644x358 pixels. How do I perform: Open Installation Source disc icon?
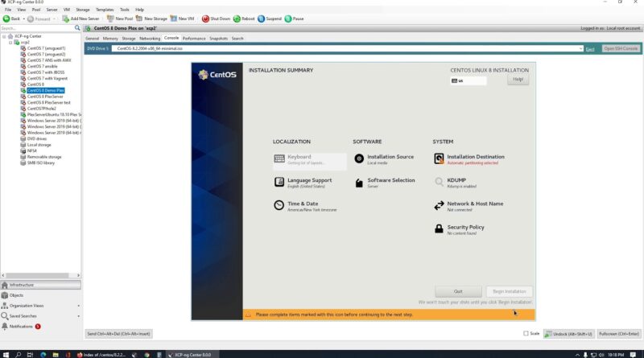point(359,158)
